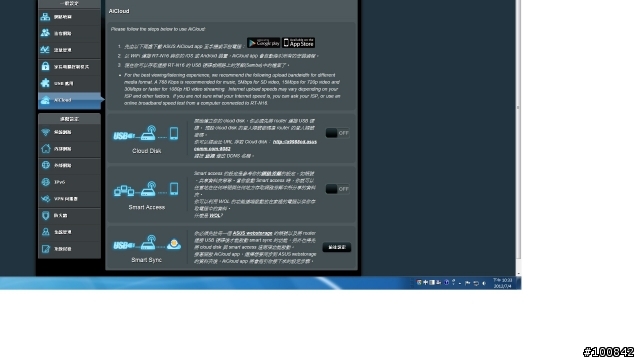Select the AiCloud sidebar item

click(69, 100)
